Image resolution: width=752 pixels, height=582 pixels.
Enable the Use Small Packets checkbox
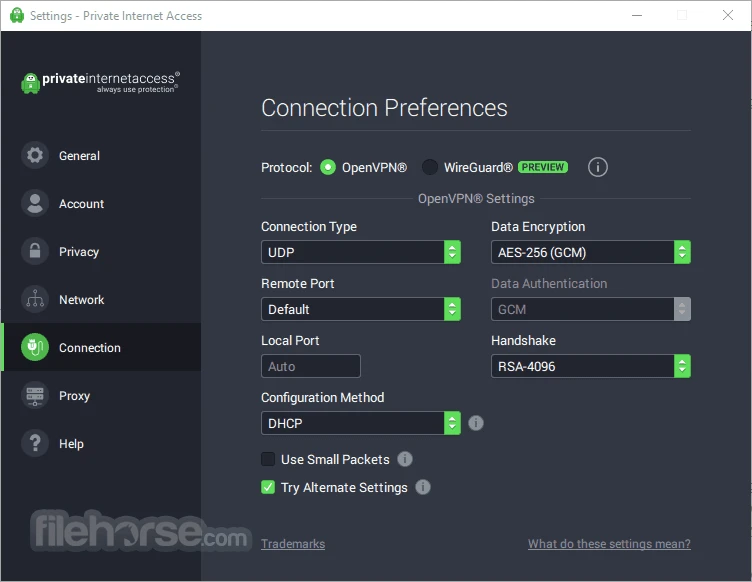[268, 459]
